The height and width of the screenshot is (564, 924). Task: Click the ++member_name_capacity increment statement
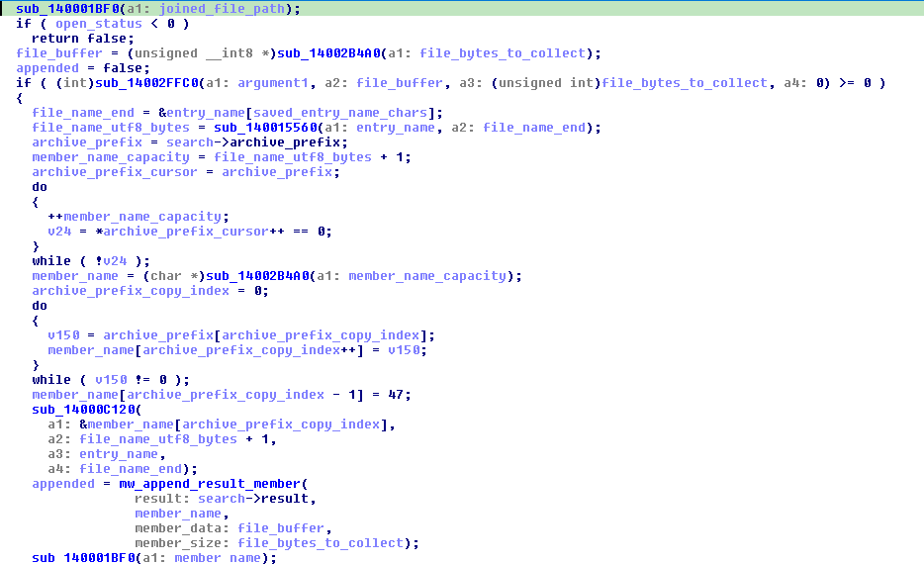pyautogui.click(x=138, y=217)
